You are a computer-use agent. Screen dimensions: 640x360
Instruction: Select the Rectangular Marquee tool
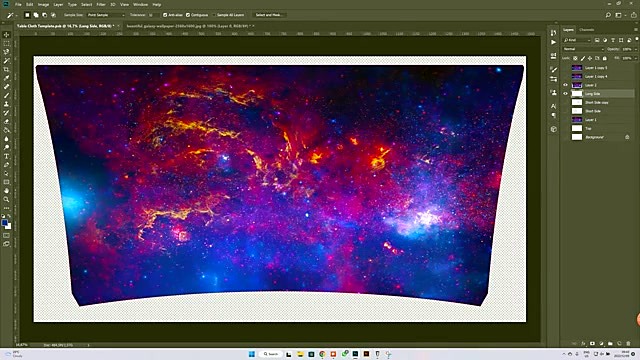pyautogui.click(x=6, y=43)
